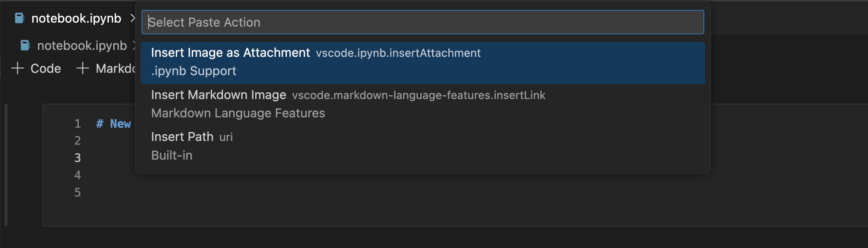Click the Markdown Language Features label
The height and width of the screenshot is (248, 868).
tap(238, 113)
